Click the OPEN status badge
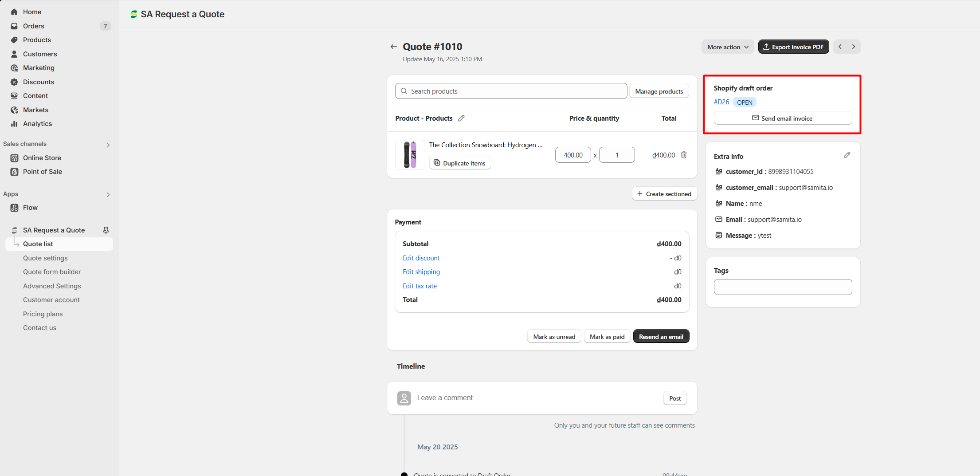 point(745,102)
